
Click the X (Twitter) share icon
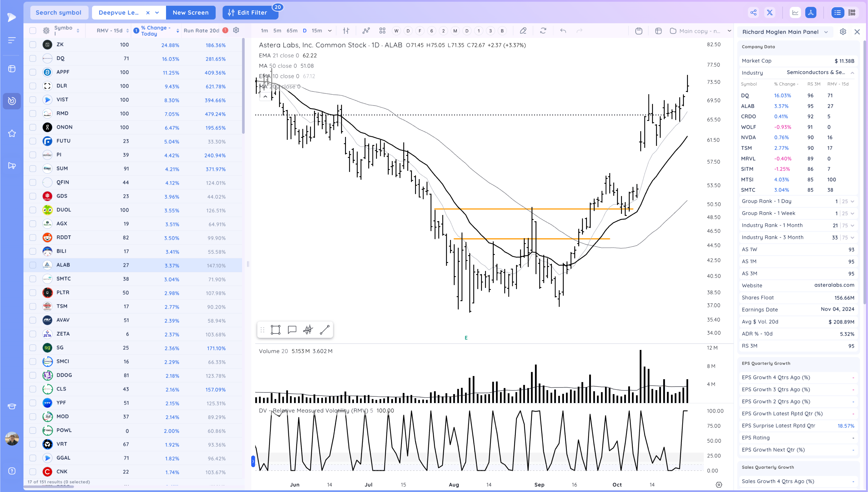coord(769,13)
